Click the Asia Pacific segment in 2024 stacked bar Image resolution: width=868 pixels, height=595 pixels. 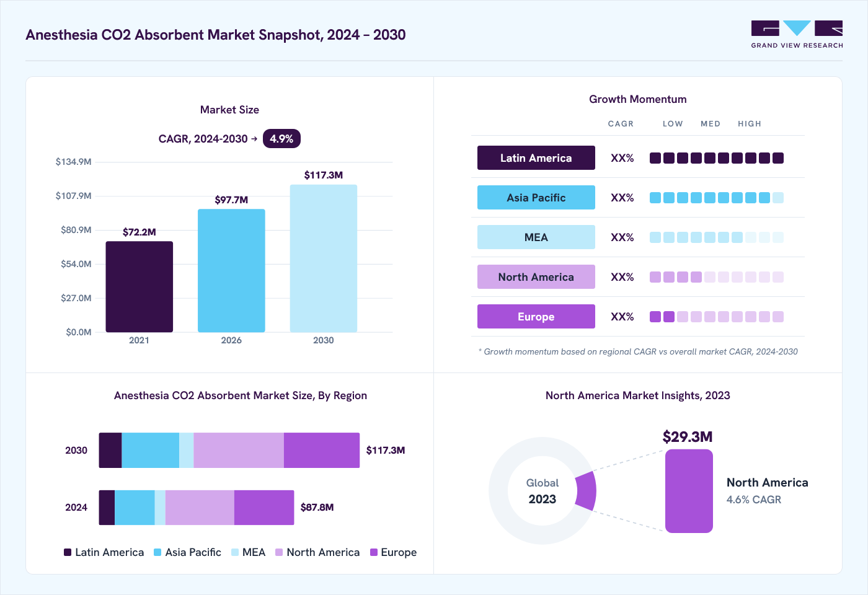[x=135, y=508]
